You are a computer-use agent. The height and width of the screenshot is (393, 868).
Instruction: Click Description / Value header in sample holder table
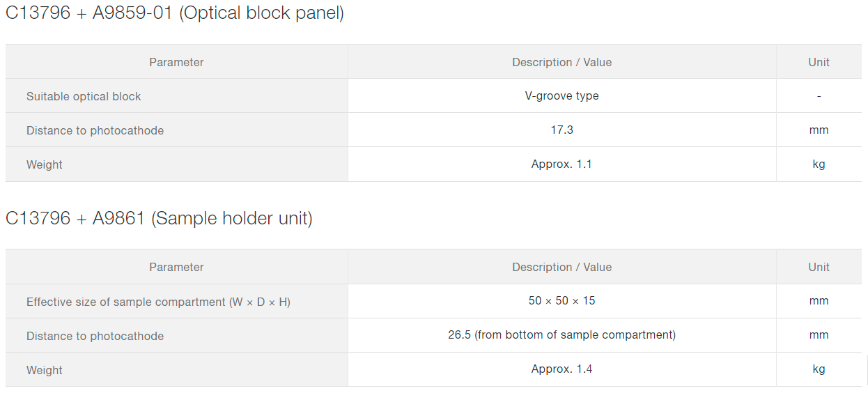pyautogui.click(x=561, y=268)
